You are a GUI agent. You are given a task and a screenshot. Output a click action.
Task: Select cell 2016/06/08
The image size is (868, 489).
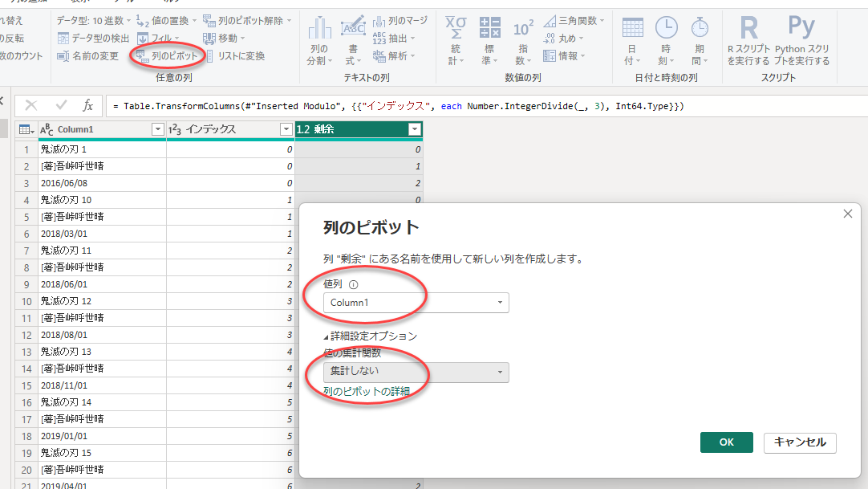(102, 183)
